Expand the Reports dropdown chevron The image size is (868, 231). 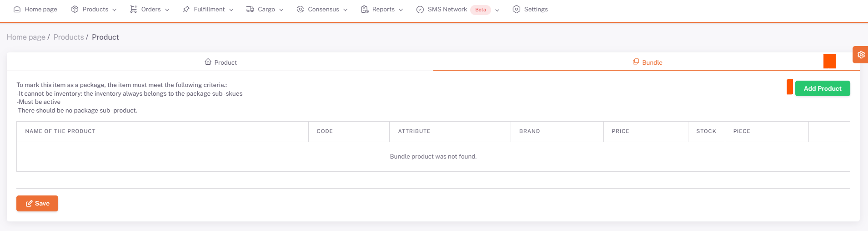pyautogui.click(x=401, y=10)
